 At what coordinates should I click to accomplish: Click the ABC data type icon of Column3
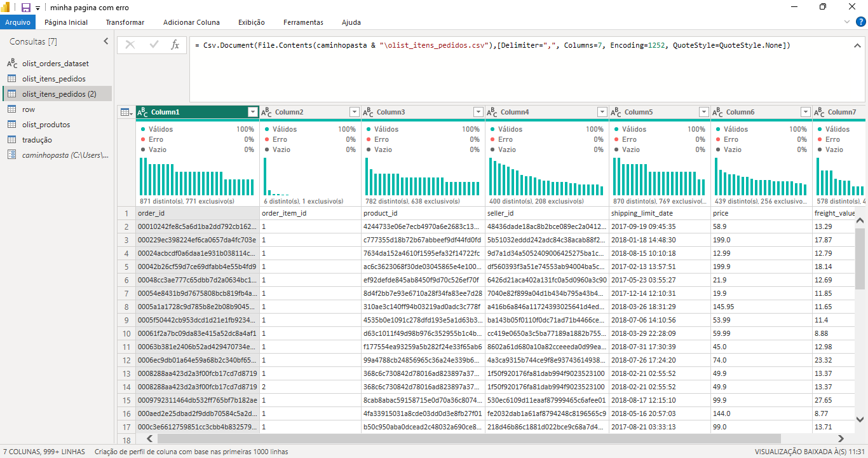coord(369,112)
